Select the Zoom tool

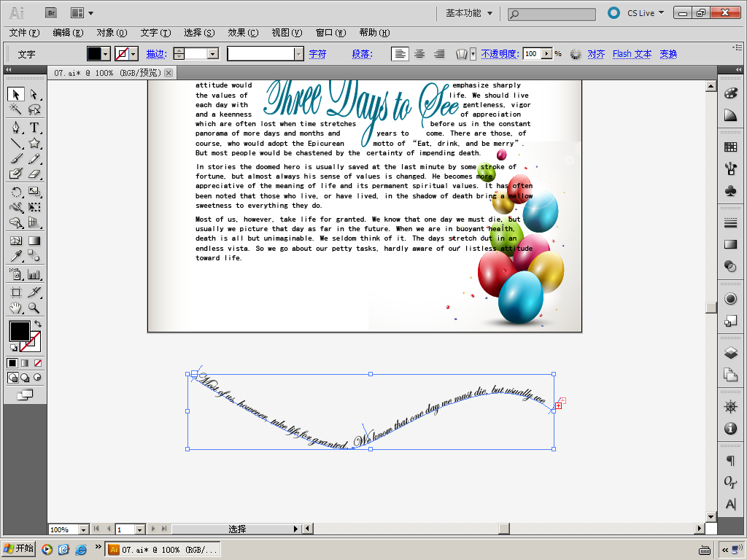point(34,308)
